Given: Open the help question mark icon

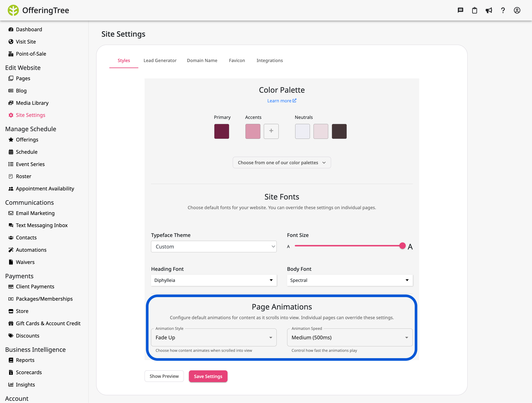Looking at the screenshot, I should coord(503,10).
